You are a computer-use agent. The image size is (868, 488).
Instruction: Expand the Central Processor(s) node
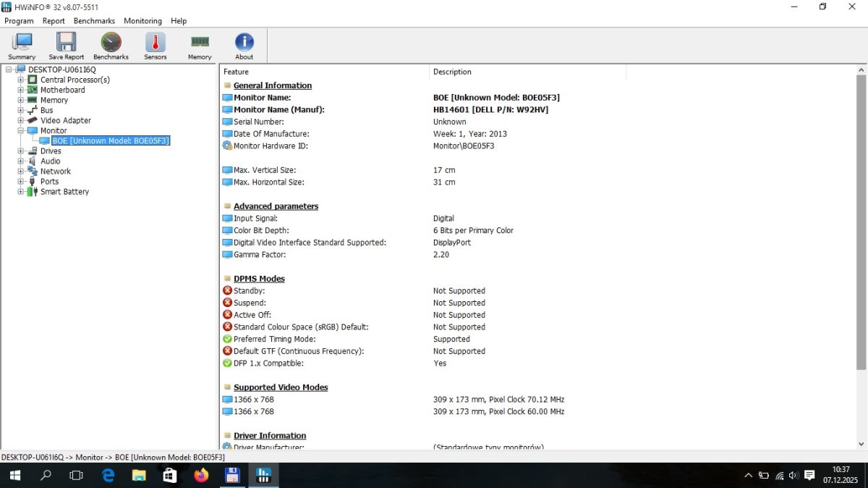[21, 80]
